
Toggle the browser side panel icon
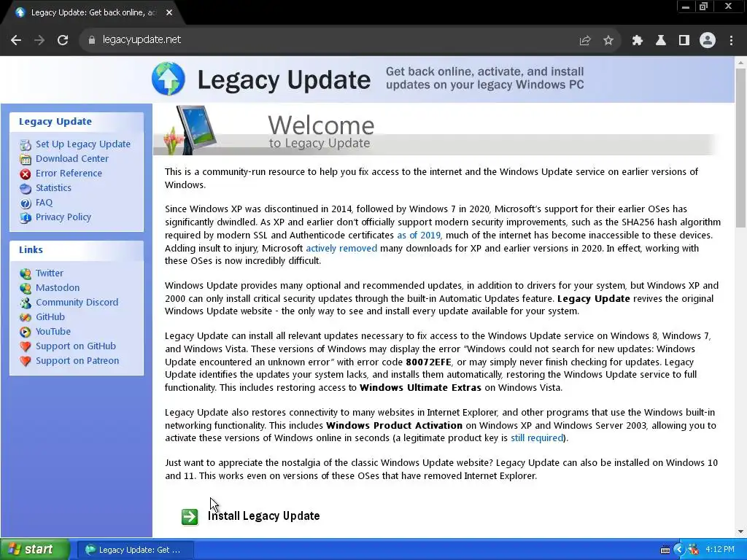(x=684, y=41)
